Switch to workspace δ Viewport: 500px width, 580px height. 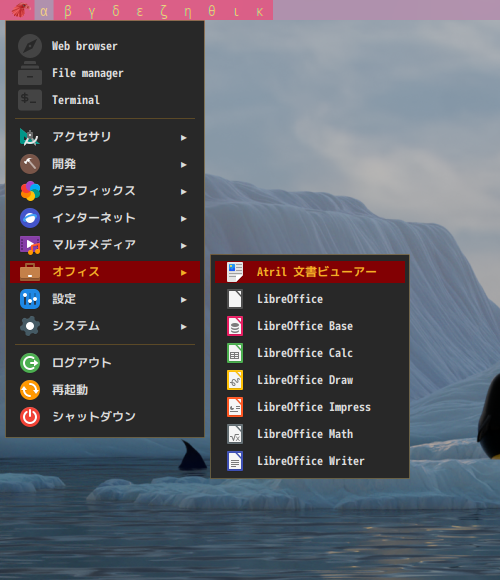[116, 10]
